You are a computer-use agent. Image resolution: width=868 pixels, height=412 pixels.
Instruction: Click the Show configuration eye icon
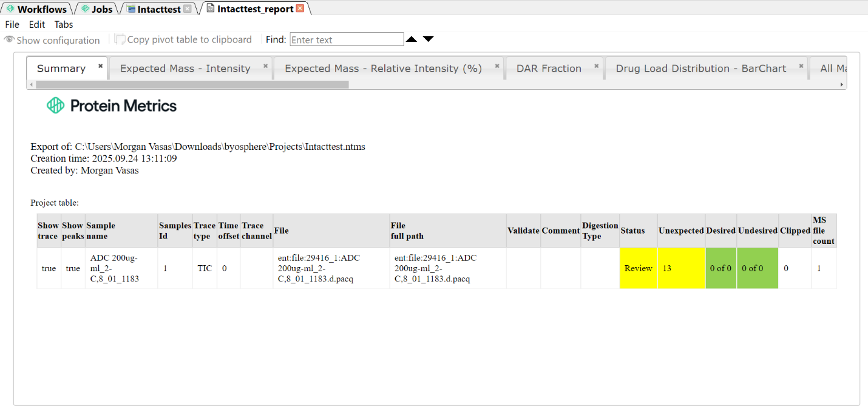pyautogui.click(x=9, y=39)
